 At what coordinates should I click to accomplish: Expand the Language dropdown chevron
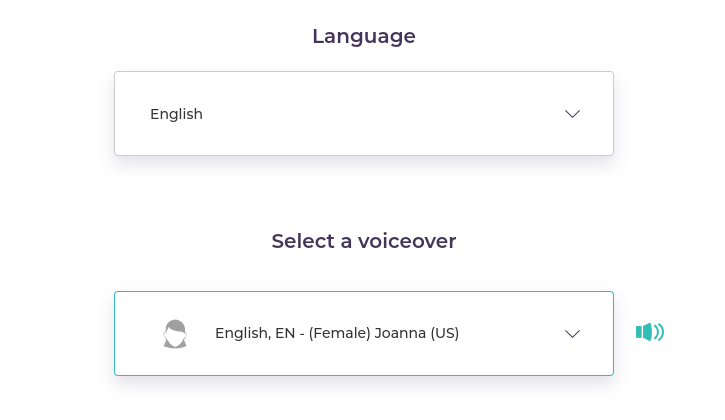572,114
